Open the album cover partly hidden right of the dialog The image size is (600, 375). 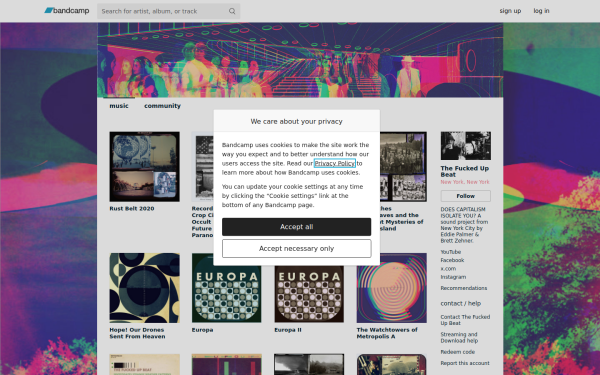[403, 166]
